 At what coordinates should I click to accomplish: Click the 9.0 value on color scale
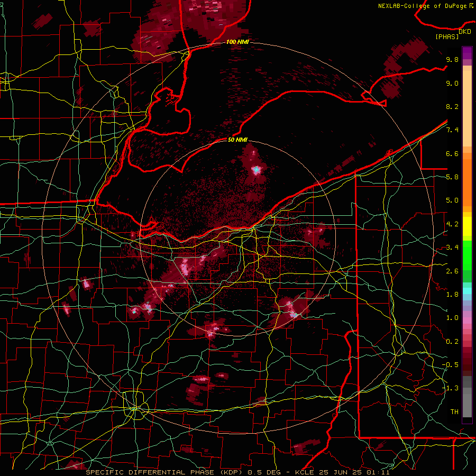452,83
